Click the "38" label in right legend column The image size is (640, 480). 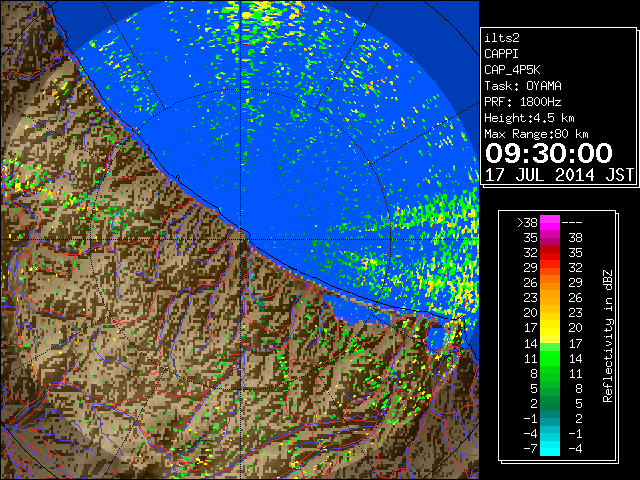click(x=575, y=238)
